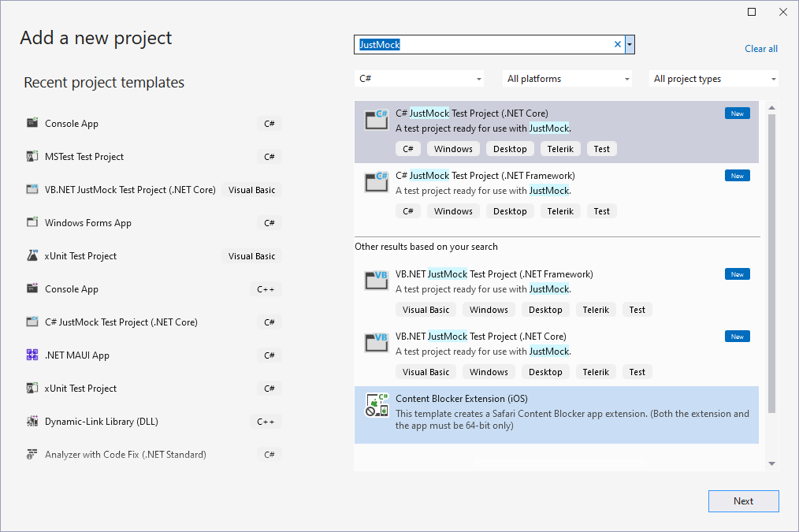Click the MSTest Test Project icon
This screenshot has width=799, height=532.
pos(32,156)
